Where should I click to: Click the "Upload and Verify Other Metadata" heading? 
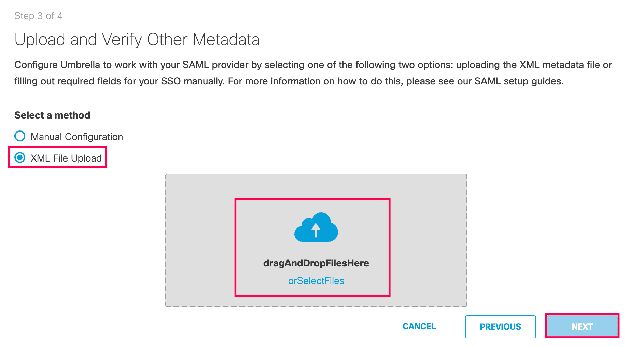coord(137,40)
